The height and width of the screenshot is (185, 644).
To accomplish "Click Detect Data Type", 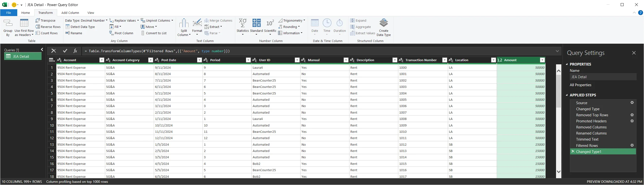I will (80, 27).
